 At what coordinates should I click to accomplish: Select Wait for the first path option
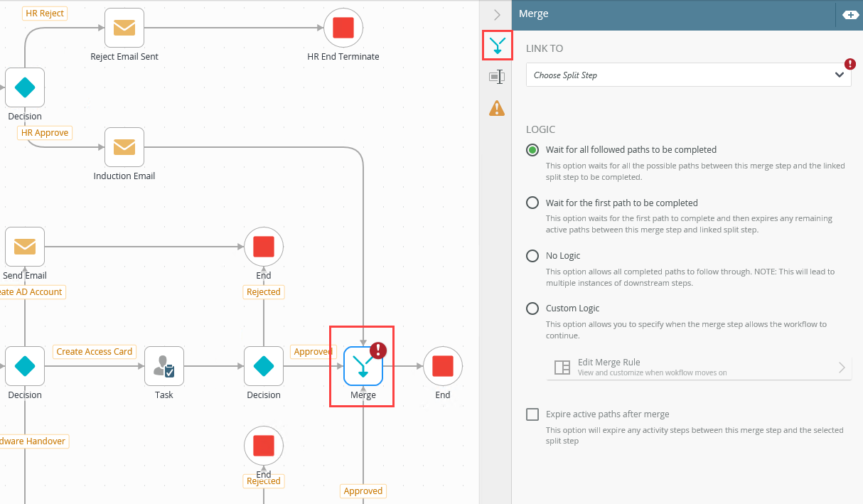(x=532, y=203)
